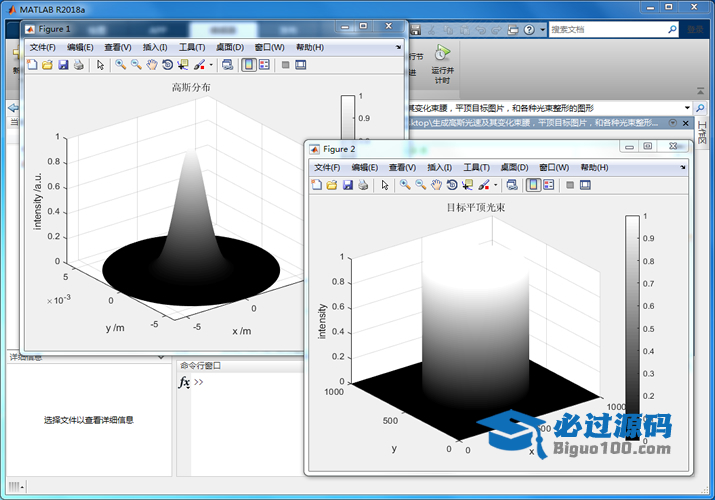
Task: Select Data Cursor tool in Figure 2 toolbar
Action: [467, 185]
